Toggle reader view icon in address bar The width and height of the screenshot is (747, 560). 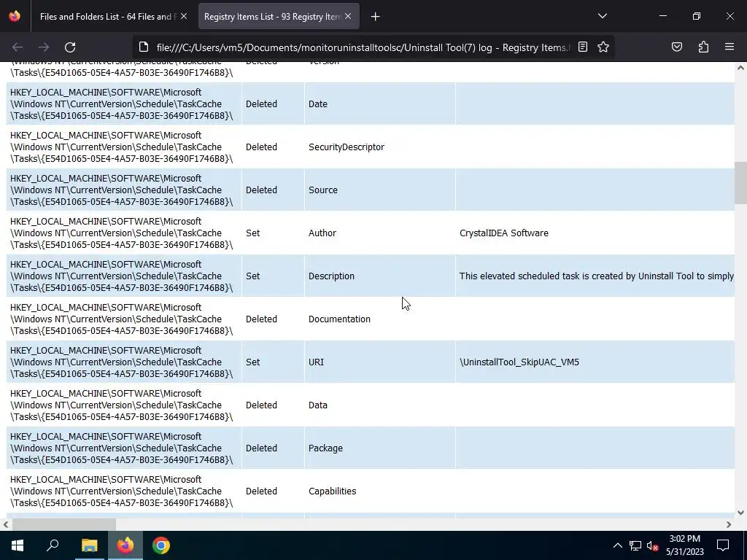[x=583, y=47]
